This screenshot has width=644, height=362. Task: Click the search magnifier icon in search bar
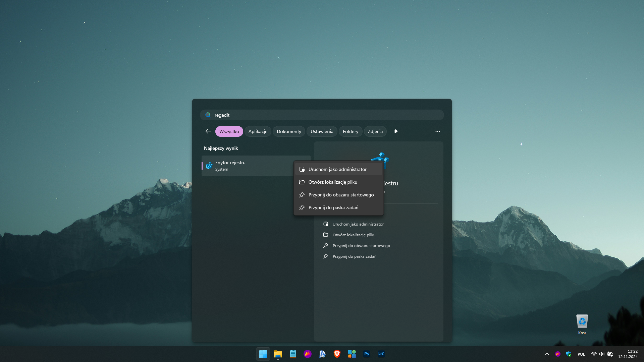[x=208, y=115]
